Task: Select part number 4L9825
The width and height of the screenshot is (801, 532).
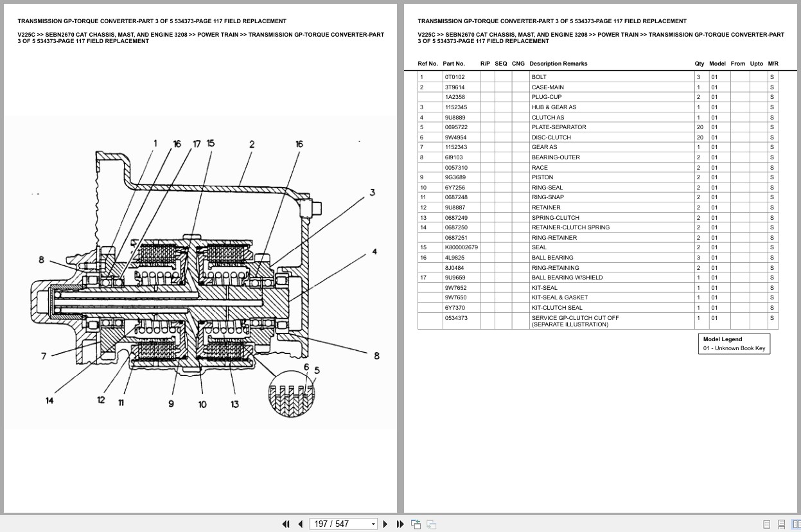Action: 455,258
